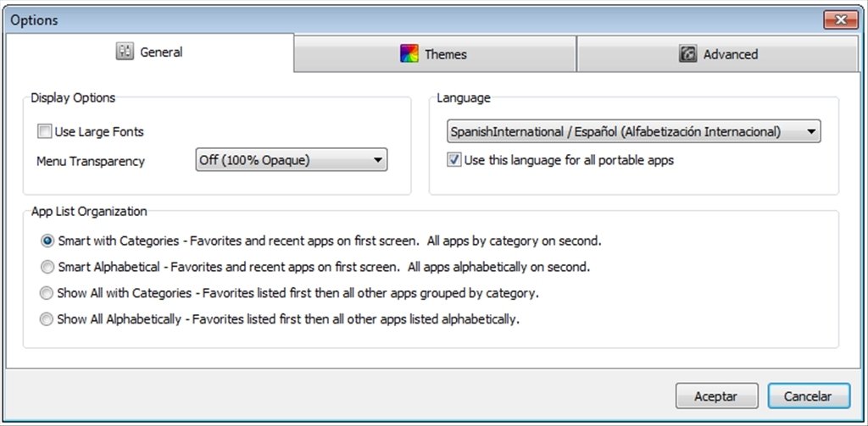
Task: Click the Advanced tab wrench icon
Action: [x=687, y=53]
